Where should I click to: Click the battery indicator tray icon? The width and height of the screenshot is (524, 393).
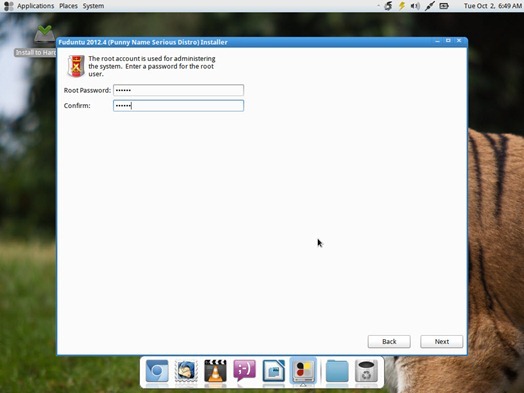pos(444,6)
